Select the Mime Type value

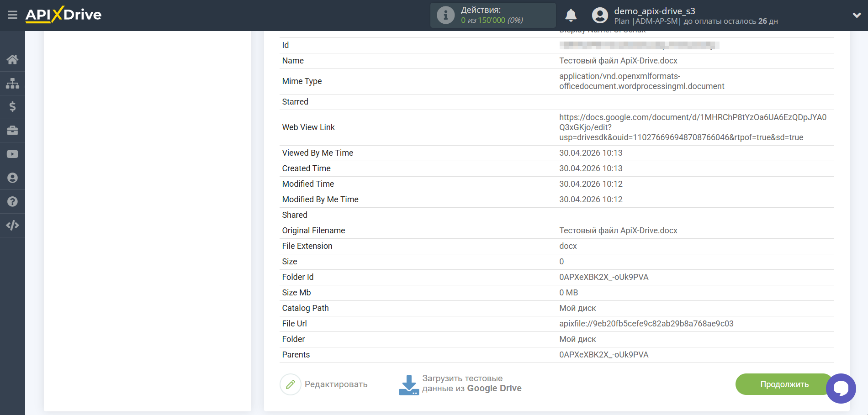(642, 81)
